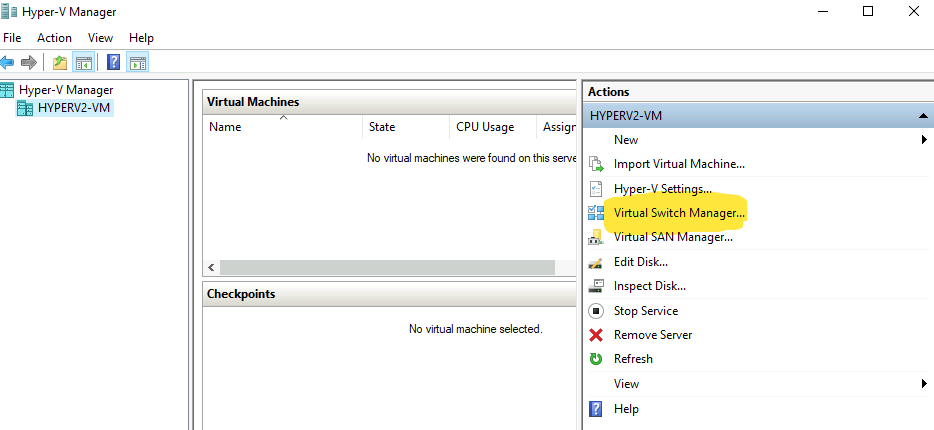Click the Back arrow toolbar icon

click(7, 62)
